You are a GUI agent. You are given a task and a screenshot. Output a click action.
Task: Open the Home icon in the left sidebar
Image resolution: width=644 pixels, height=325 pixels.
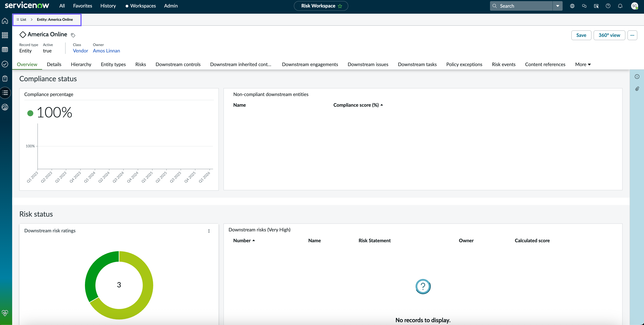pyautogui.click(x=5, y=21)
